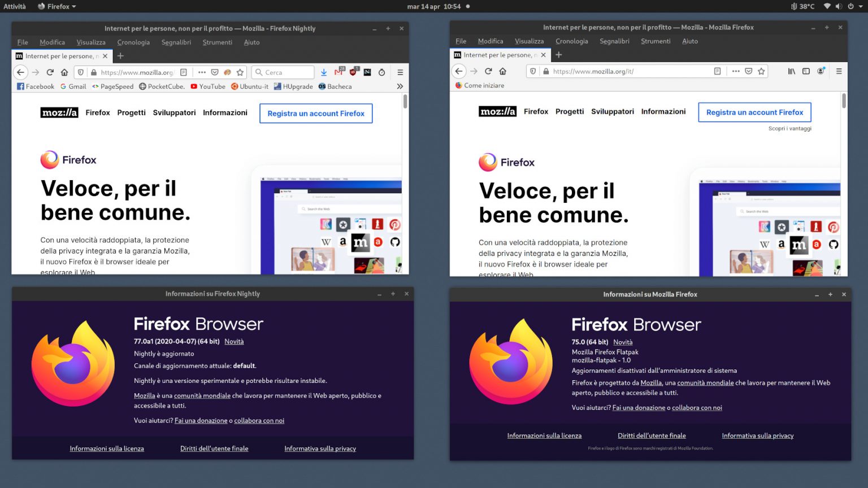Open Novità link in Nightly about dialog
Viewport: 868px width, 488px height.
coord(234,342)
